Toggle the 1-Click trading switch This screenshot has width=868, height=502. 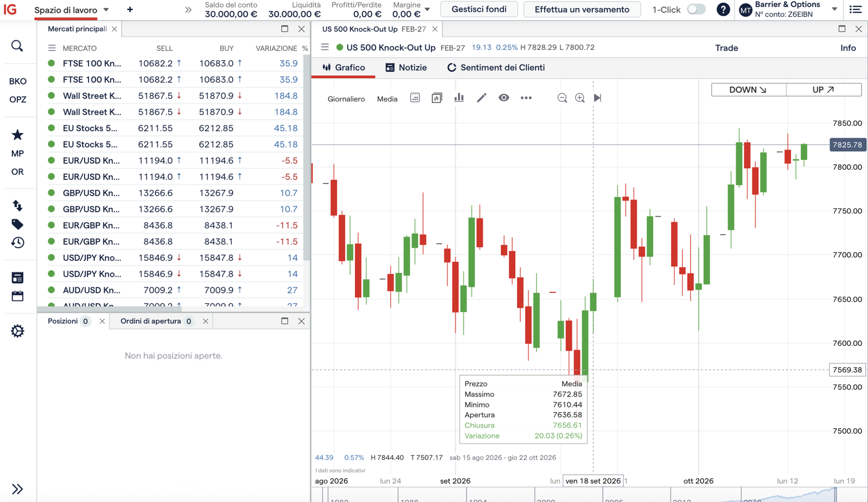pyautogui.click(x=696, y=10)
